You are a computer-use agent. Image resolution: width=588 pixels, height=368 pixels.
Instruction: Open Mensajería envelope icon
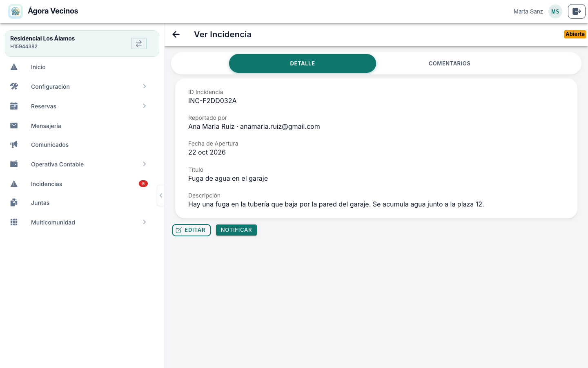coord(14,126)
